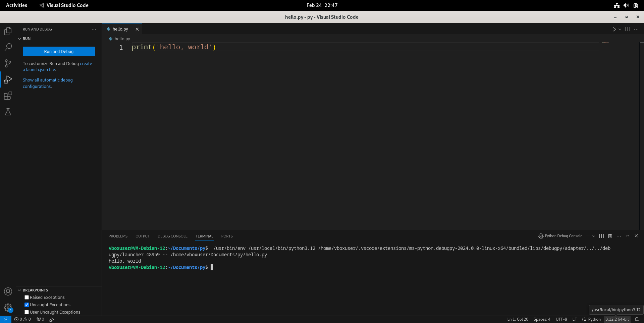Screen dimensions: 644x323
Task: Click create a launch.json file link
Action: tap(57, 66)
